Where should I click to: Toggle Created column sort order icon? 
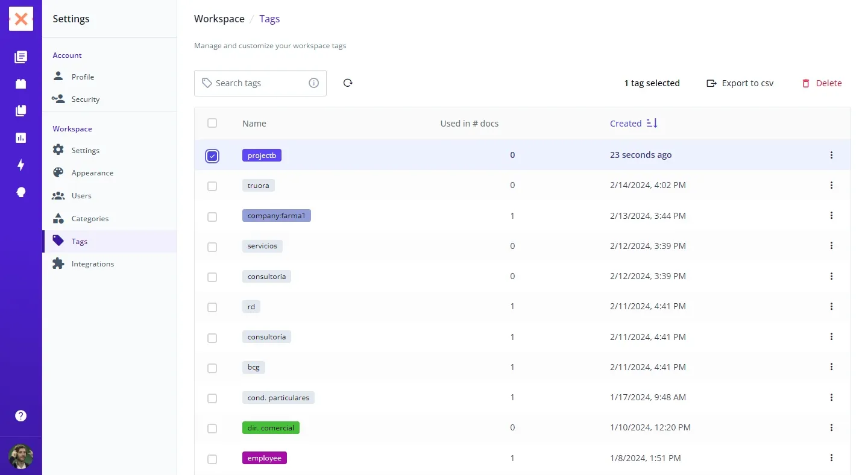tap(652, 123)
